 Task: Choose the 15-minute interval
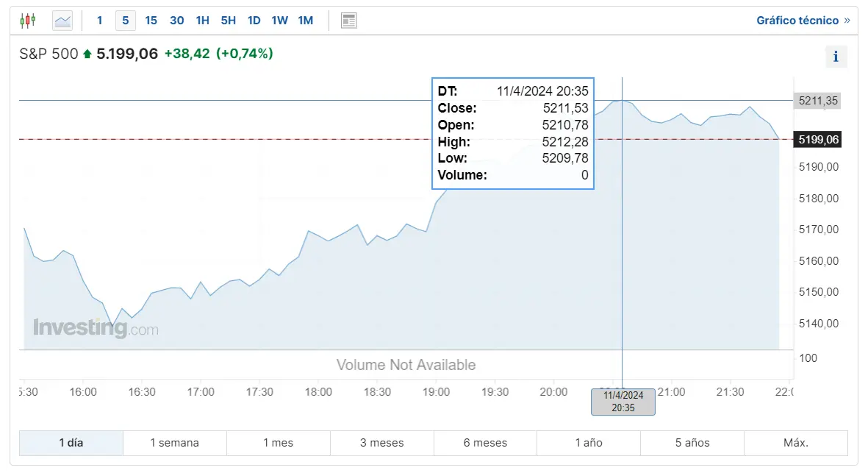(151, 21)
